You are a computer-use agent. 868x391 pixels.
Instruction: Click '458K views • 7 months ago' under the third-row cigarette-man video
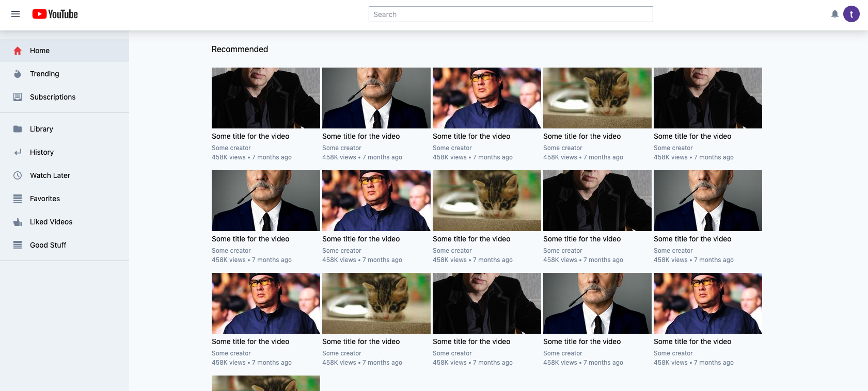point(583,363)
